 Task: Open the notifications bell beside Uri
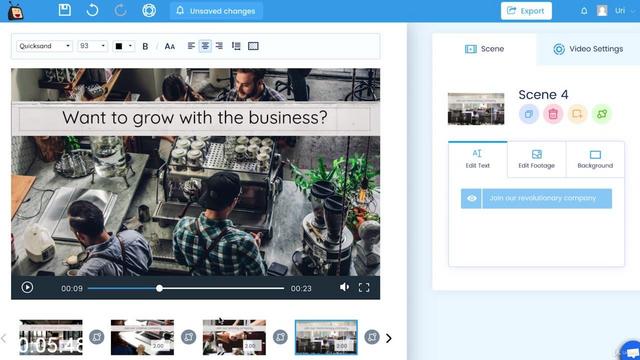pos(584,11)
